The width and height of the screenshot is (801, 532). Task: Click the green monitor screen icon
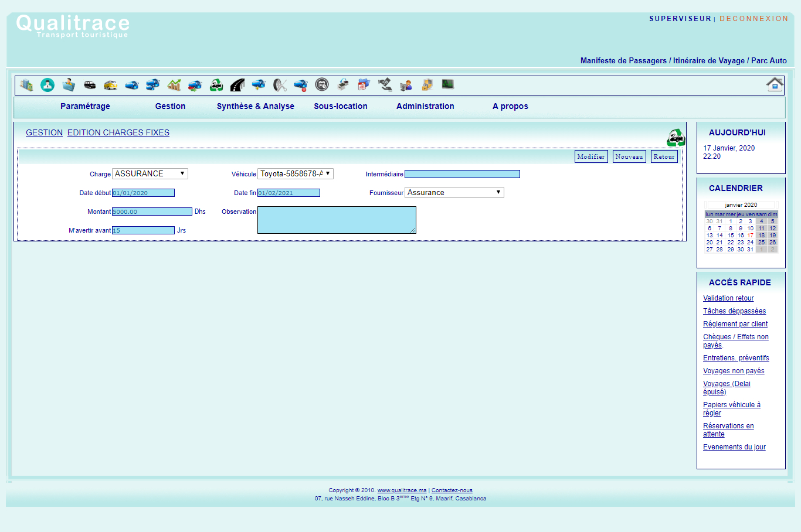[448, 84]
